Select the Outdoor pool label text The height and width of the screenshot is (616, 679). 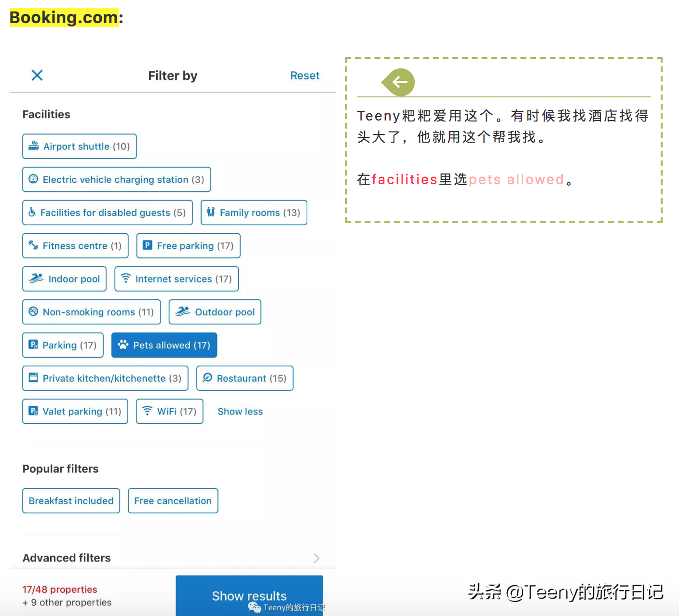225,312
